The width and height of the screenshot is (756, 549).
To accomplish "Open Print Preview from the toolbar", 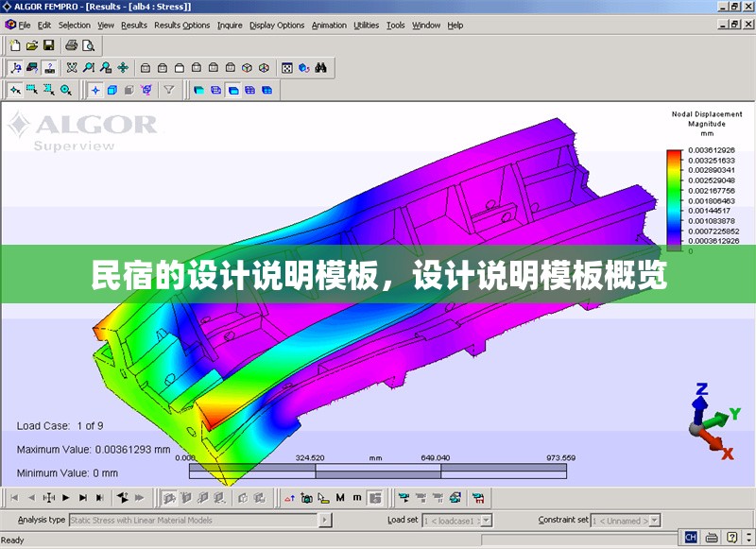I will point(88,45).
